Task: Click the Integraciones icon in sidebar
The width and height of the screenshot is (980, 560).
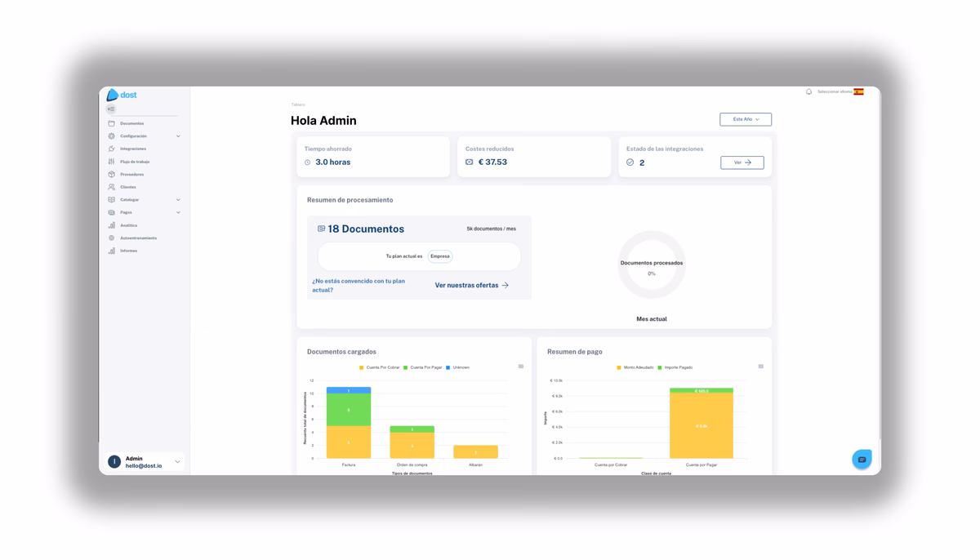Action: tap(112, 149)
